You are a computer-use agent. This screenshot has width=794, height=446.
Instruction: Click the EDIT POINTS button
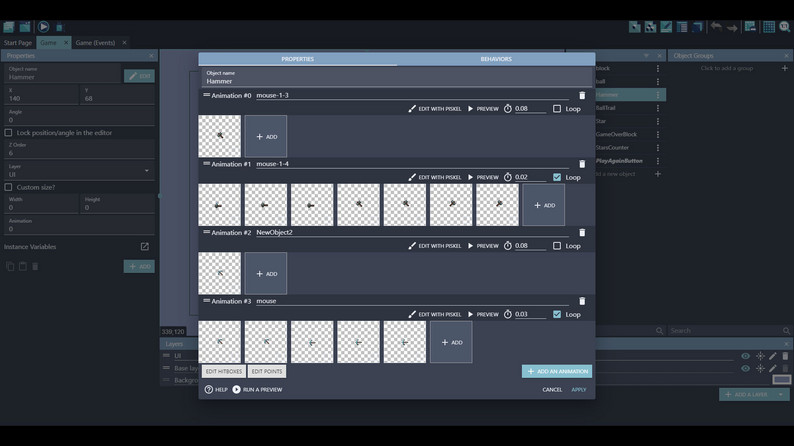(x=267, y=371)
